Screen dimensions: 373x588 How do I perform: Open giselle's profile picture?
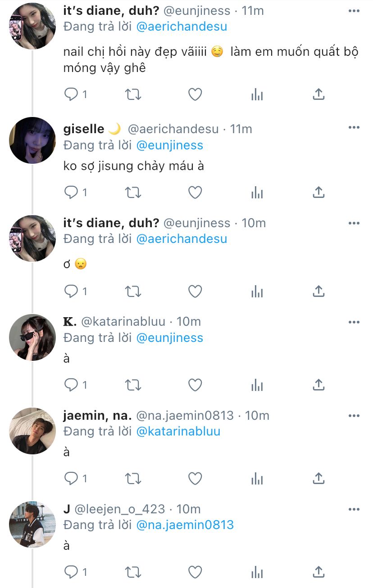coord(32,140)
